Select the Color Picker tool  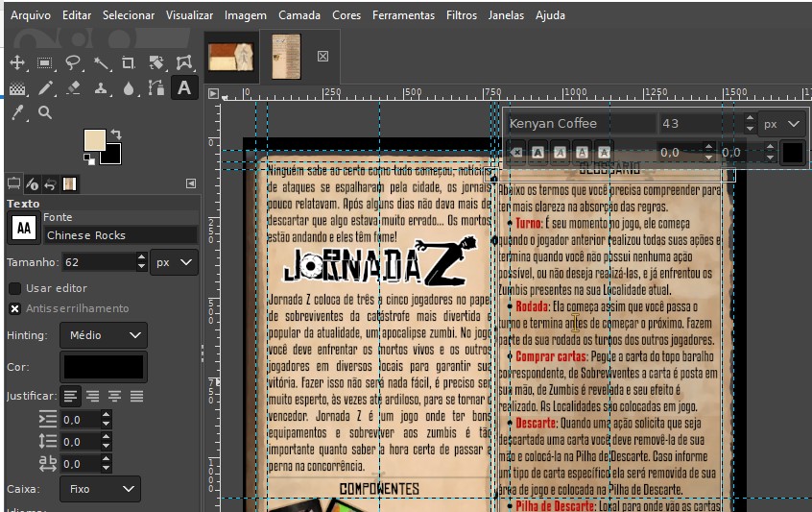(x=17, y=112)
